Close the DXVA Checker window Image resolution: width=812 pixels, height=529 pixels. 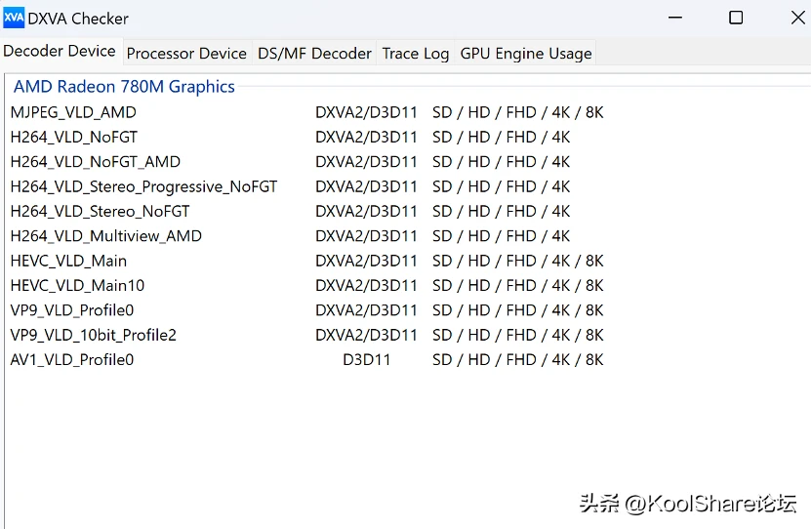(x=797, y=18)
